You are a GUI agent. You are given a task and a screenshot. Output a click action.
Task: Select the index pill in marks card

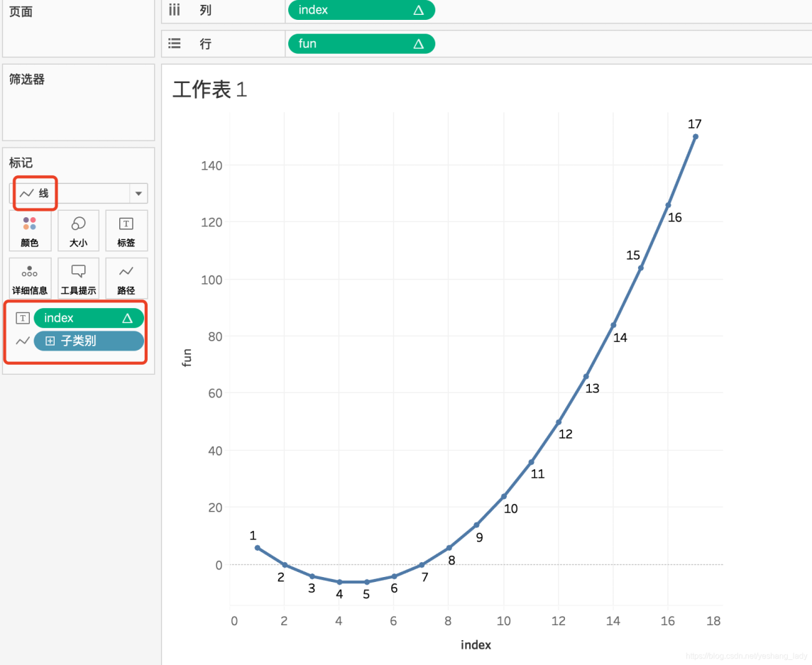(x=89, y=318)
